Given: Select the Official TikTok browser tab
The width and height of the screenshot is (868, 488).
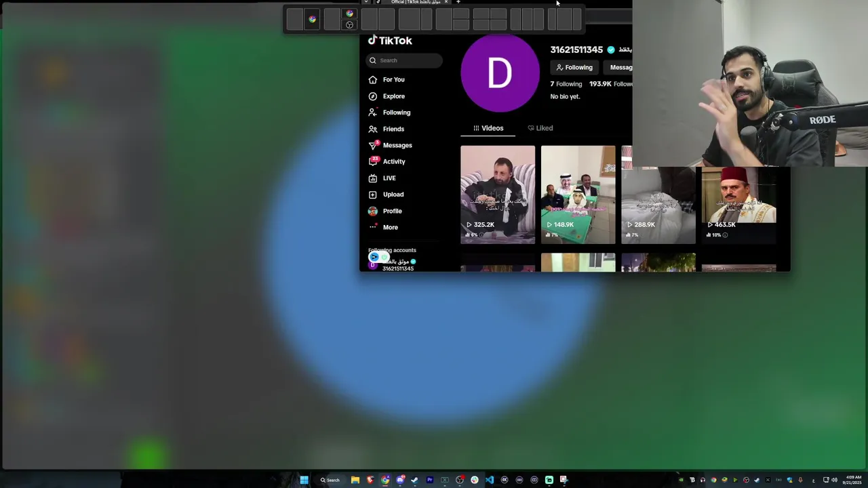Looking at the screenshot, I should [x=412, y=2].
